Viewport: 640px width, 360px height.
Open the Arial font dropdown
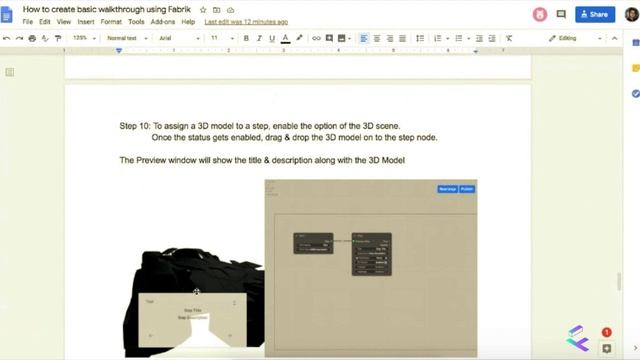click(x=179, y=38)
